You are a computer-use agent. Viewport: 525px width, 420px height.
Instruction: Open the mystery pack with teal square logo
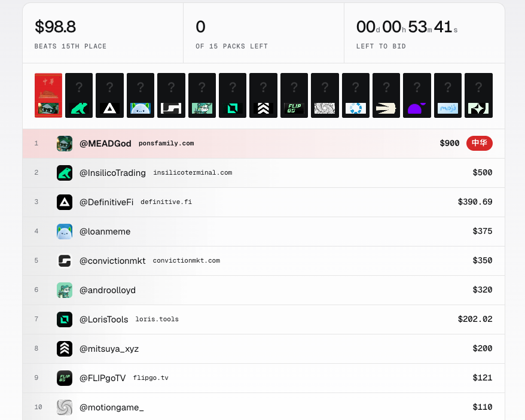click(233, 96)
